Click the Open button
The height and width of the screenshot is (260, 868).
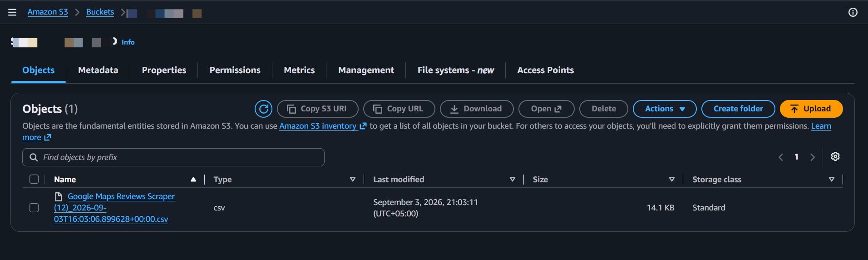coord(547,109)
